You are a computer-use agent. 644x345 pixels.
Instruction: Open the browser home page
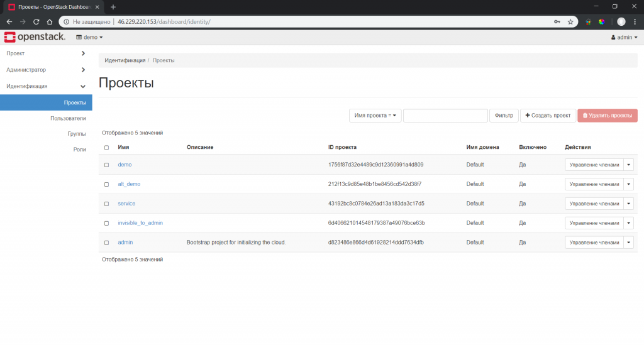(x=50, y=22)
